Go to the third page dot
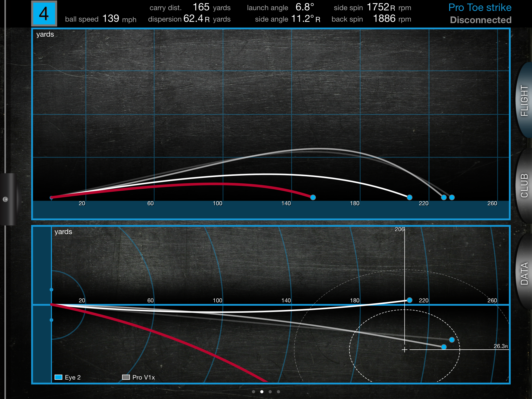Image resolution: width=532 pixels, height=399 pixels. click(270, 392)
